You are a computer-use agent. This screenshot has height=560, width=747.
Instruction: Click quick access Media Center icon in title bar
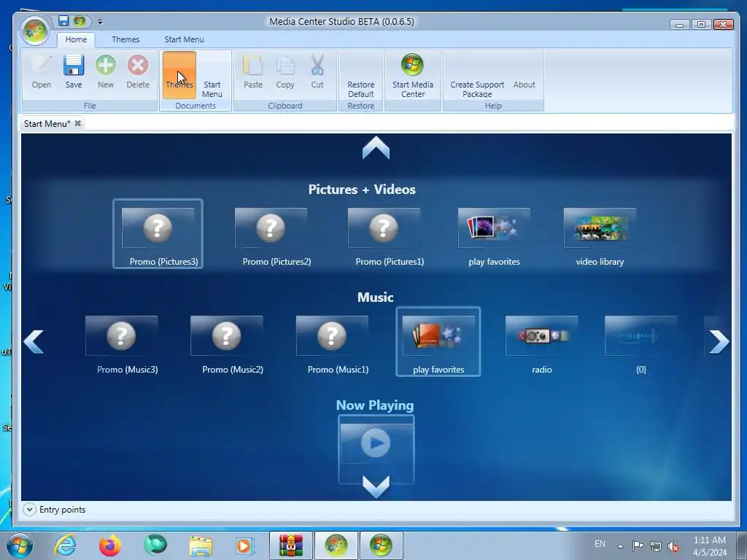point(79,21)
